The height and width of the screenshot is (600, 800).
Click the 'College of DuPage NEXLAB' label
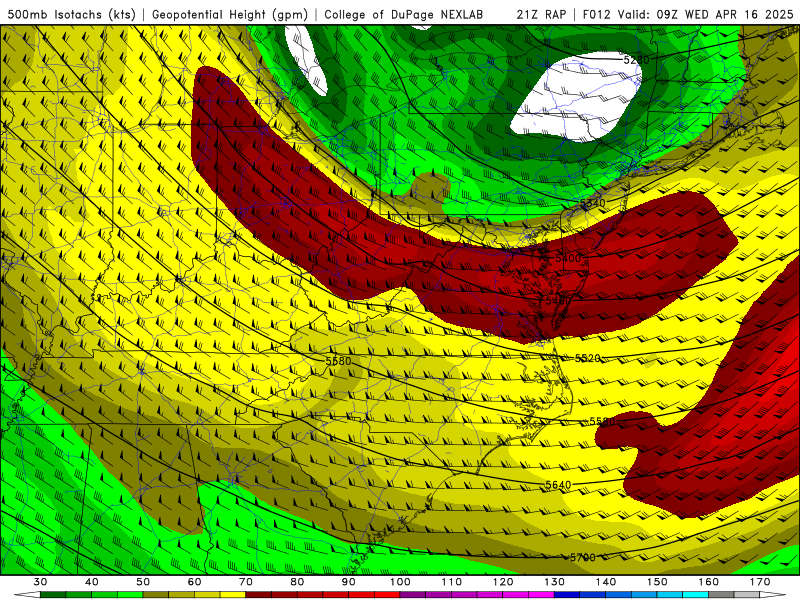tap(403, 15)
